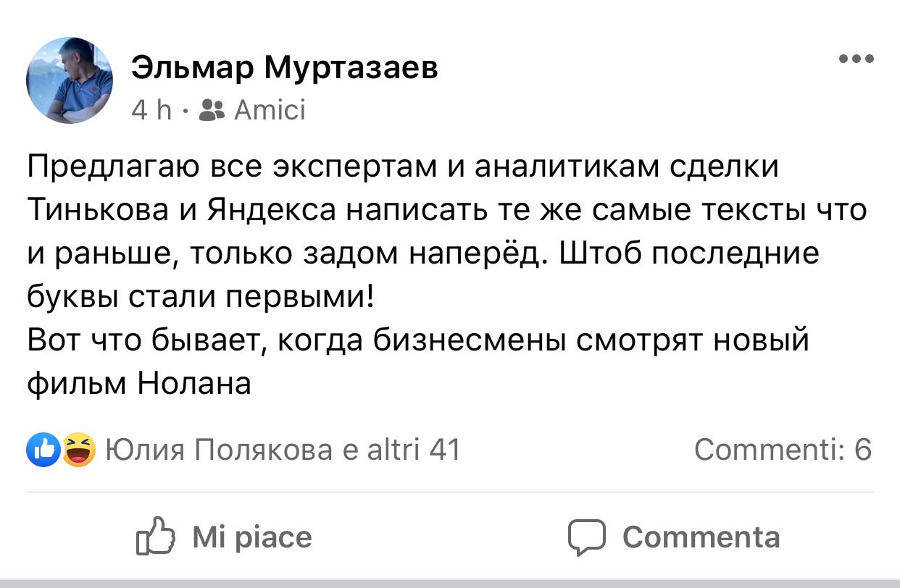Open Эльмар Муртазаев's profile picture

(x=70, y=80)
